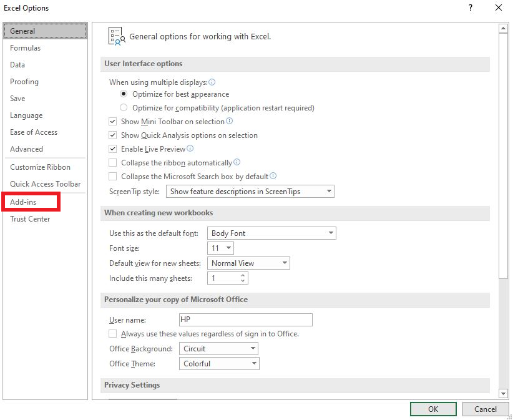Viewport: 513px width, 420px height.
Task: Click the Collapse ribbon automatically info icon
Action: 237,162
